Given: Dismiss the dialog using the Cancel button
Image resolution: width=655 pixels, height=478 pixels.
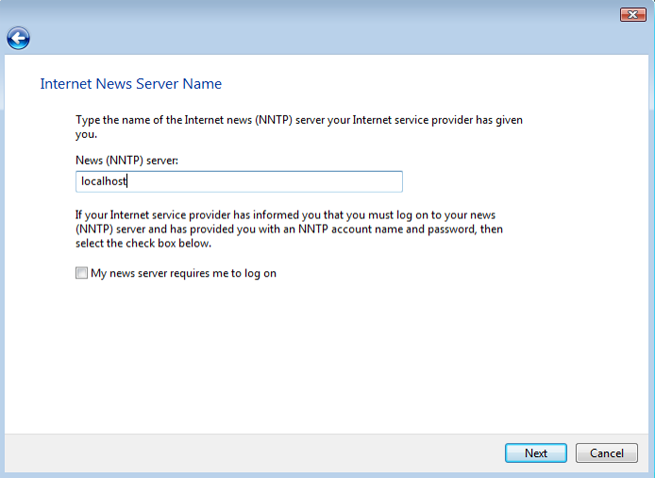Looking at the screenshot, I should [x=606, y=453].
